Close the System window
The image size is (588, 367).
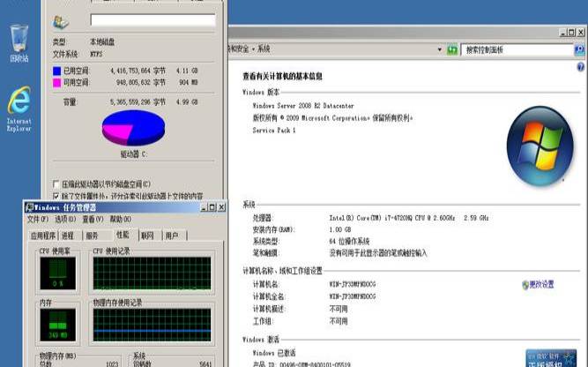[x=581, y=33]
